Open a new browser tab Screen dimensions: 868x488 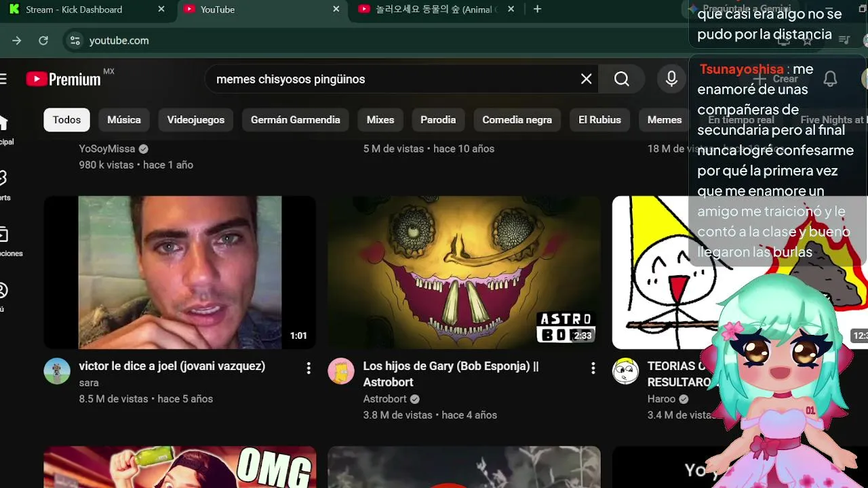[x=537, y=9]
